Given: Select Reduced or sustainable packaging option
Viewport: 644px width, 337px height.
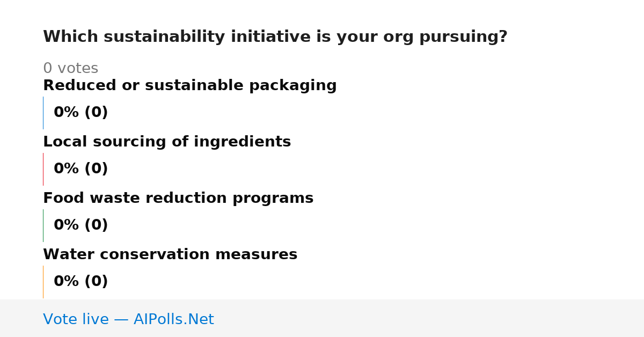Looking at the screenshot, I should pyautogui.click(x=189, y=86).
